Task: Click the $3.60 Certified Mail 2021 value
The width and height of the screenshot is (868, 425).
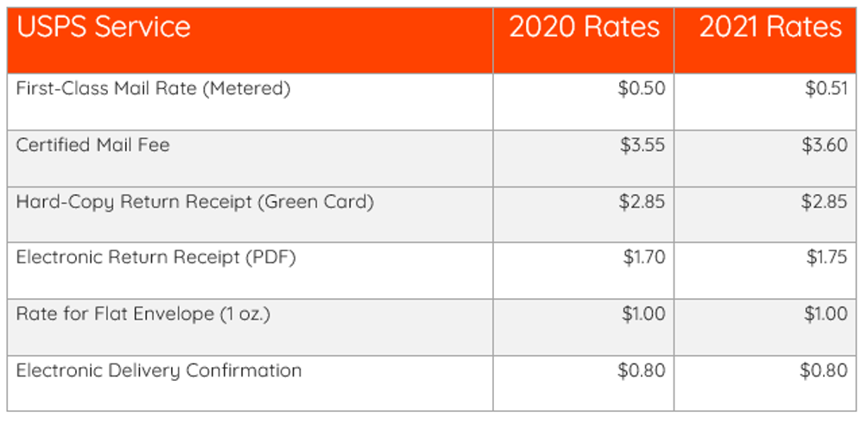Action: (x=824, y=145)
